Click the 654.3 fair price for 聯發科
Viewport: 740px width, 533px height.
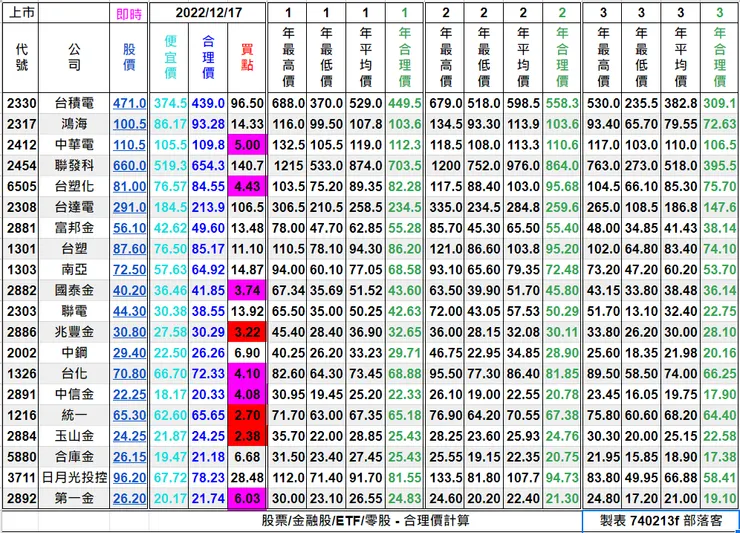tap(208, 166)
